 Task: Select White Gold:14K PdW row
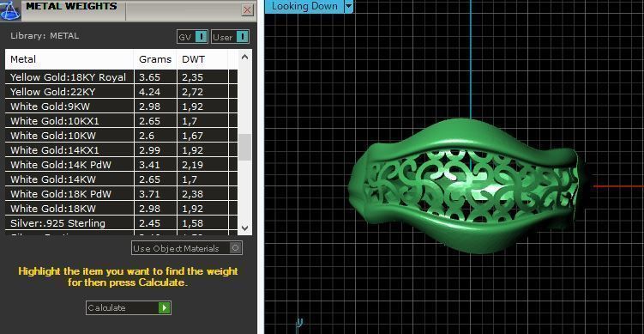tap(121, 165)
